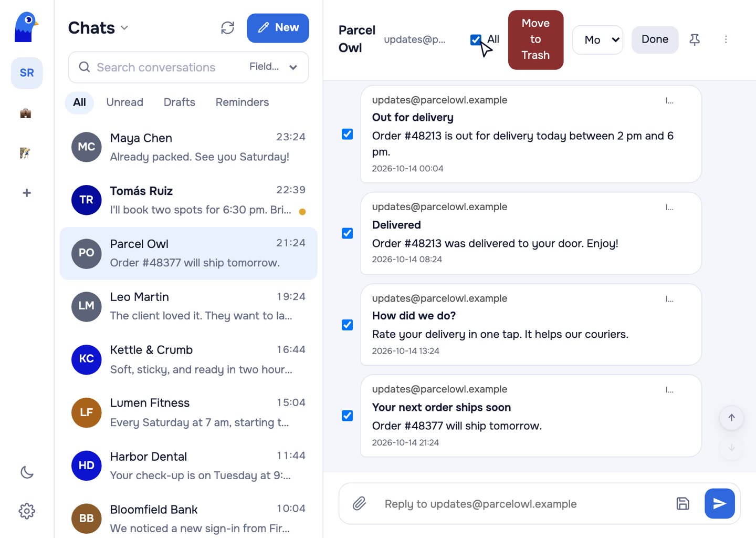This screenshot has width=756, height=538.
Task: Select the All chats tab
Action: click(79, 102)
